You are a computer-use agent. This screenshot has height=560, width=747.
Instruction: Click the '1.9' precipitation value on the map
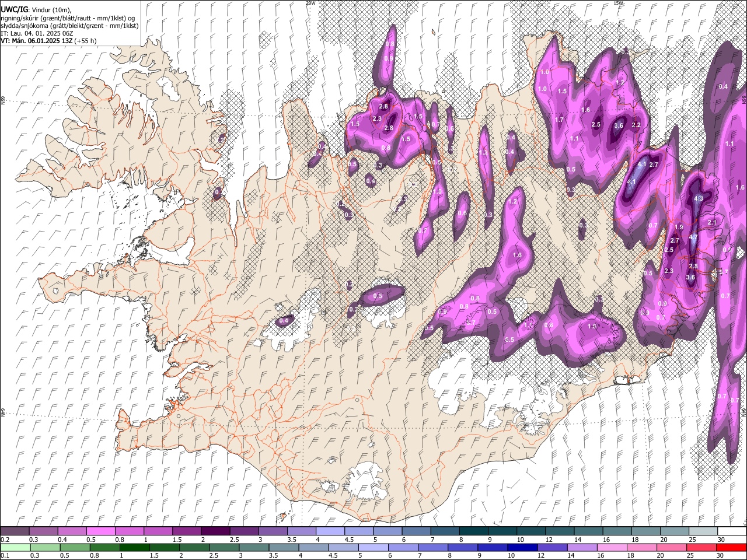(x=678, y=227)
